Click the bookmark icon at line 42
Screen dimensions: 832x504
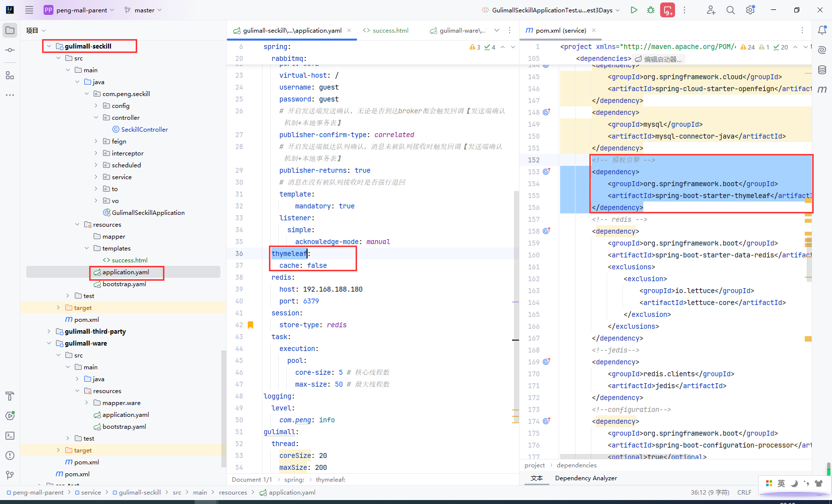[251, 325]
